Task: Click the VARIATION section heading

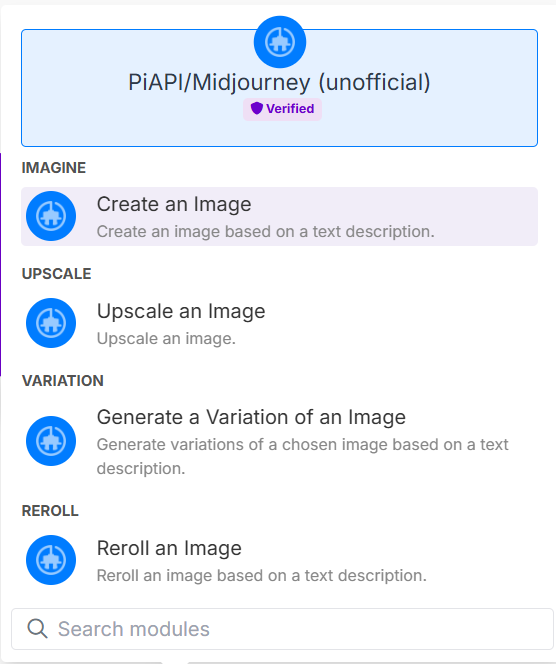Action: 63,381
